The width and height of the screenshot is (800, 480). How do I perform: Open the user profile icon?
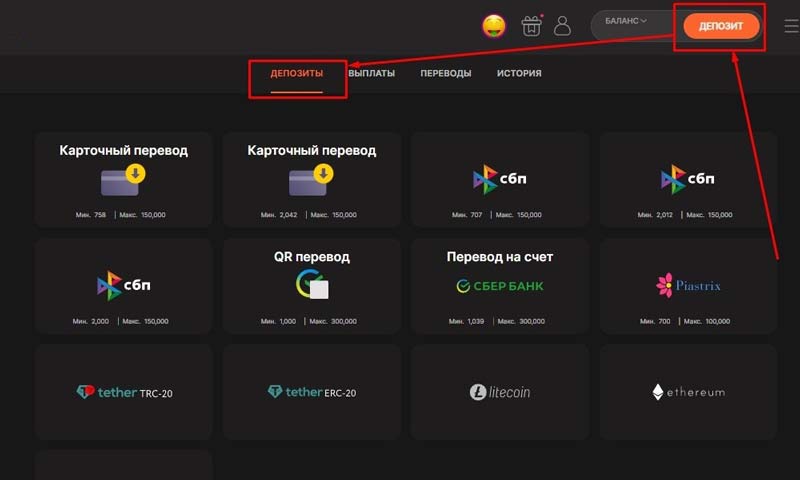pyautogui.click(x=562, y=26)
